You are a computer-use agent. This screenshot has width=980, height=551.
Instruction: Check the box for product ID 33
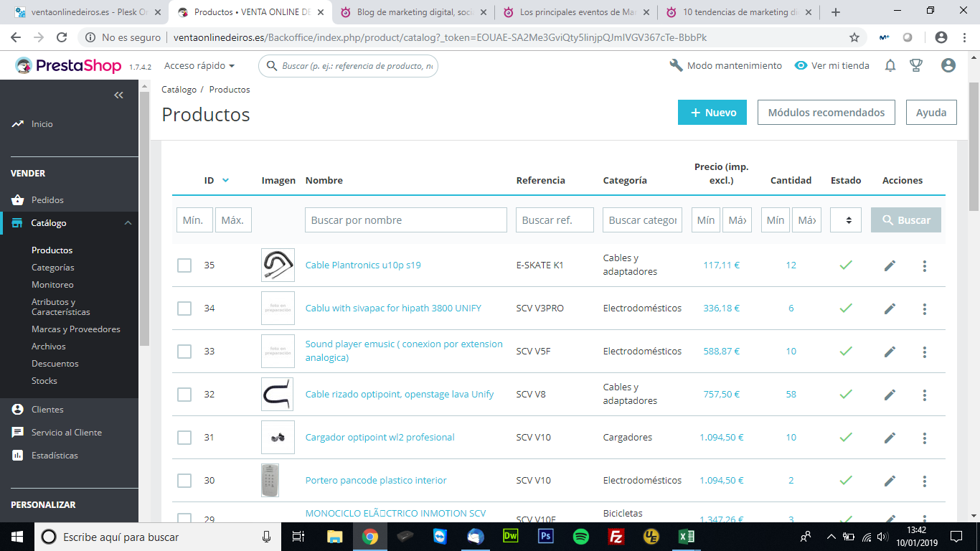click(x=184, y=352)
